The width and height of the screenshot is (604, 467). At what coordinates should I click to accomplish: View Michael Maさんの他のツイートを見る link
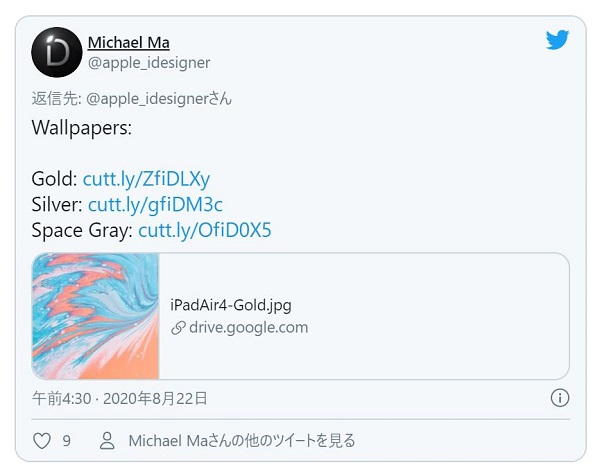tap(242, 441)
